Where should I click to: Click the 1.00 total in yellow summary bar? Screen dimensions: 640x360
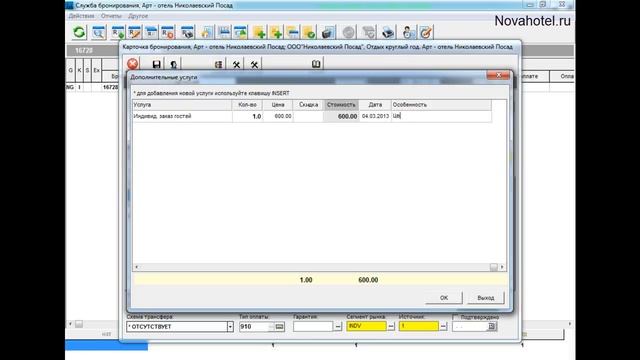(x=306, y=280)
